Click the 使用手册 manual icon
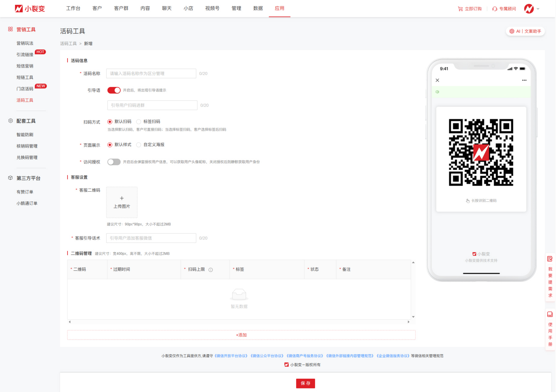The width and height of the screenshot is (556, 392). (x=550, y=314)
